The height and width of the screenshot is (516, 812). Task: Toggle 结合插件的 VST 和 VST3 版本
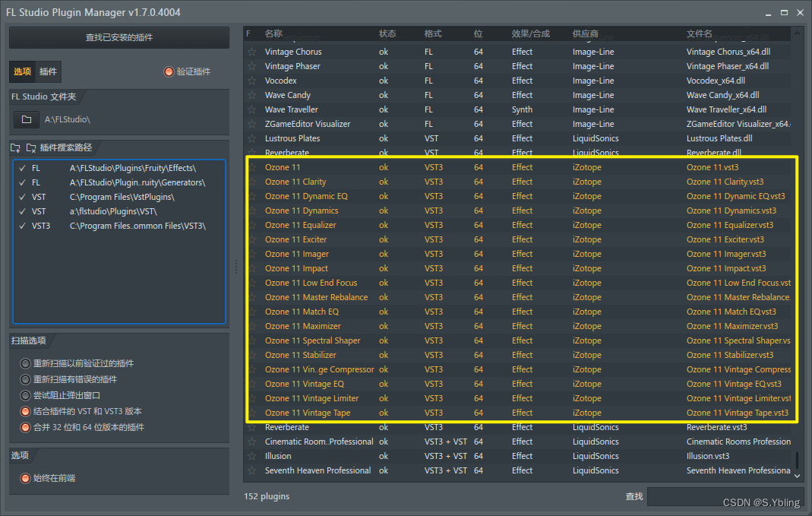pyautogui.click(x=25, y=411)
